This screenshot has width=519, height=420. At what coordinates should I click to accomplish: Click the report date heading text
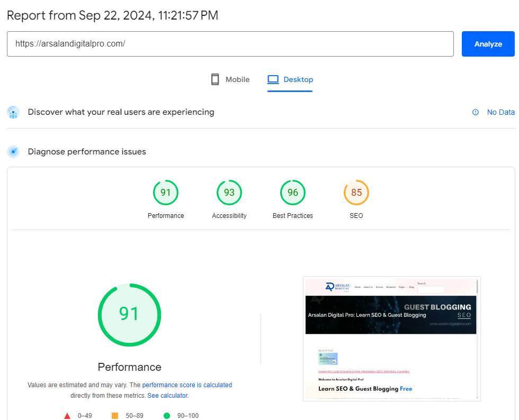tap(112, 15)
